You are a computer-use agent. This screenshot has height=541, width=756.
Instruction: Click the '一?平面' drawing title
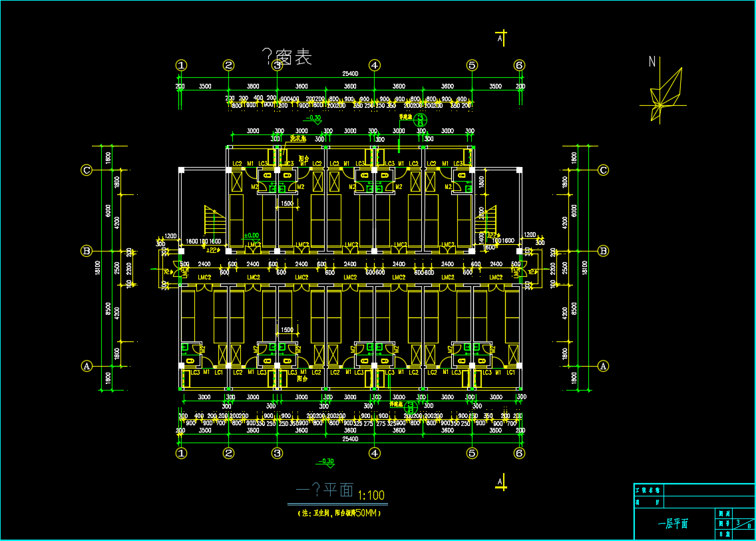[x=325, y=490]
